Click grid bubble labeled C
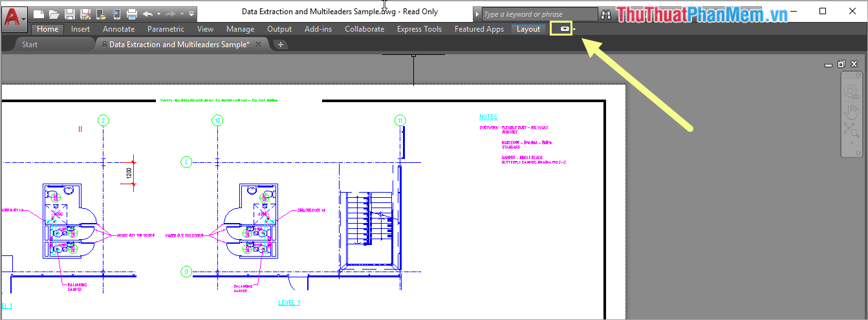Viewport: 868px width, 320px height. coord(186,162)
